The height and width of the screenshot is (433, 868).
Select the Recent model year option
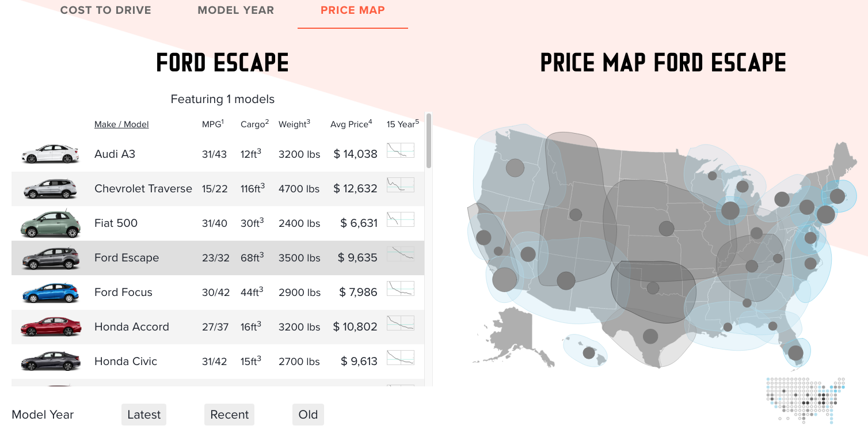[229, 415]
